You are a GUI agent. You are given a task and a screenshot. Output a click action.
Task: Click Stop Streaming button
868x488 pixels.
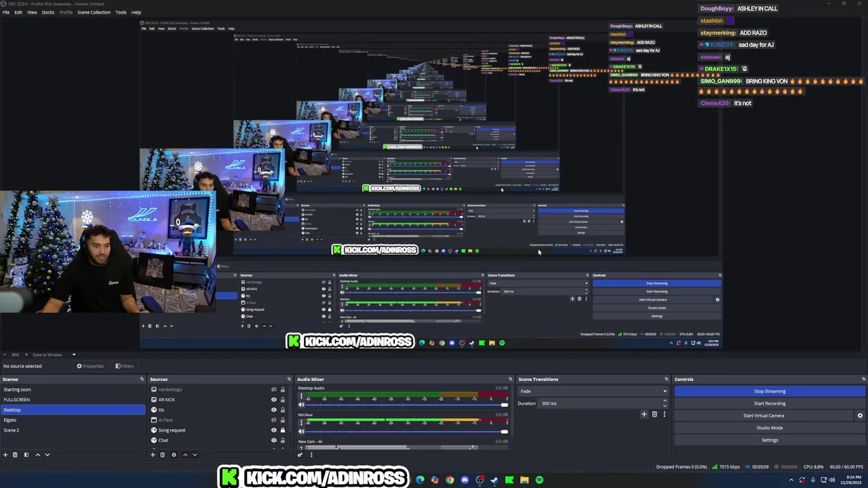[x=770, y=391]
